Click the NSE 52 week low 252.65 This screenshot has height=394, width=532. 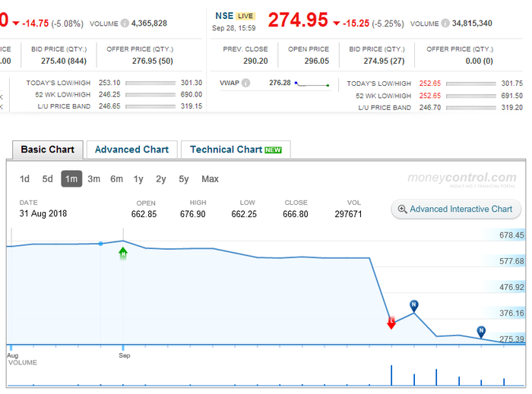(x=430, y=96)
